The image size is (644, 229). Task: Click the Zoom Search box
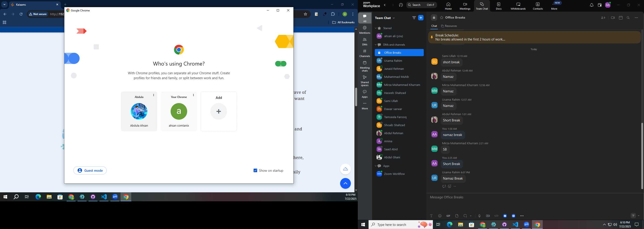(422, 5)
